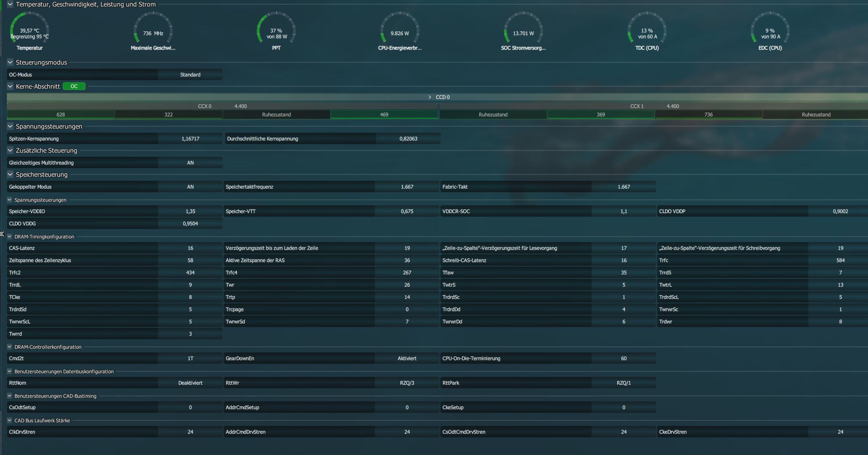Viewport: 868px width, 455px height.
Task: Click the Tfaw value 35
Action: (624, 273)
